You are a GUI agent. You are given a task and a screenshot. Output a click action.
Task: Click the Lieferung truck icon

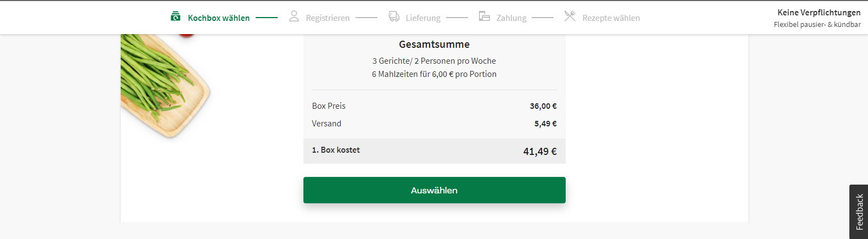394,16
